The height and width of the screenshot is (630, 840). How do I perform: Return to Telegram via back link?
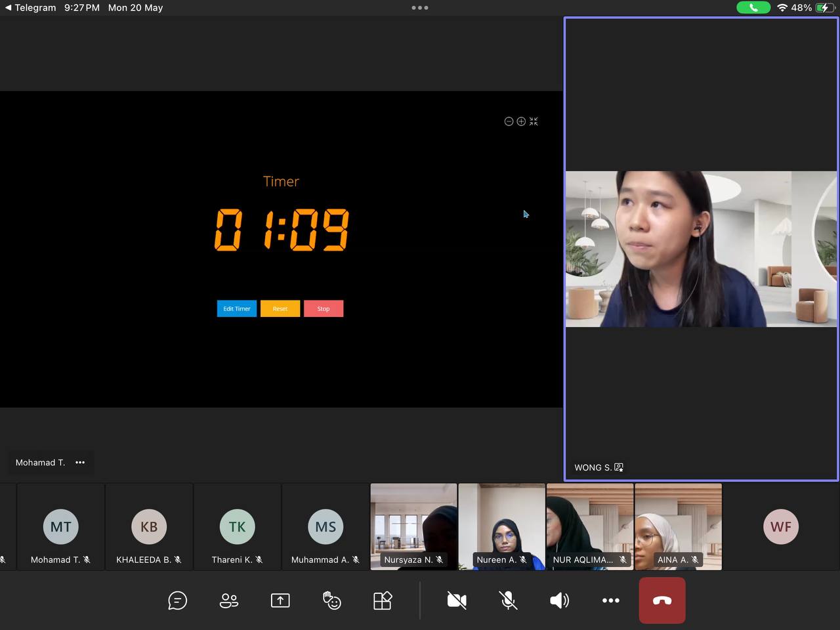(30, 8)
